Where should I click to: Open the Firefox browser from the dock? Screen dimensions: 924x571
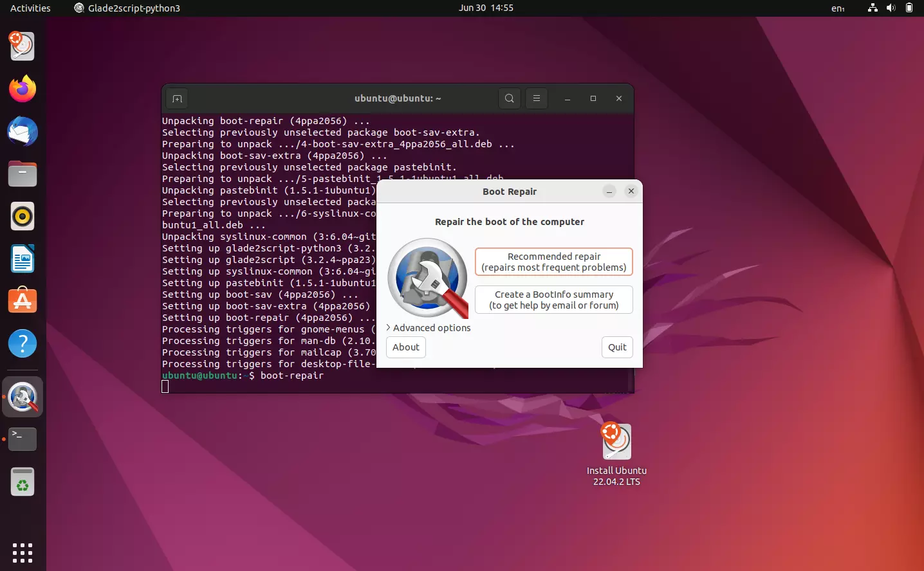23,89
